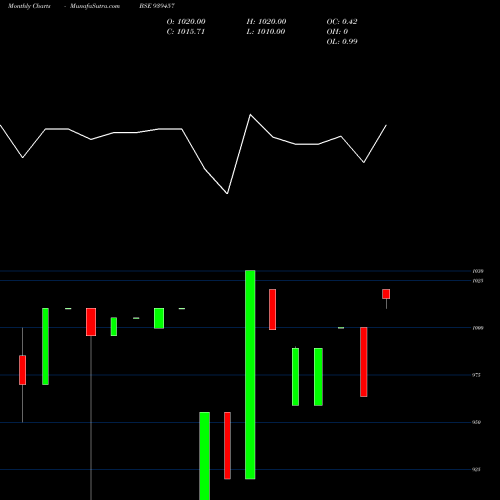Image resolution: width=500 pixels, height=500 pixels.
Task: Click the high price 'H: 1020.00'
Action: click(266, 22)
